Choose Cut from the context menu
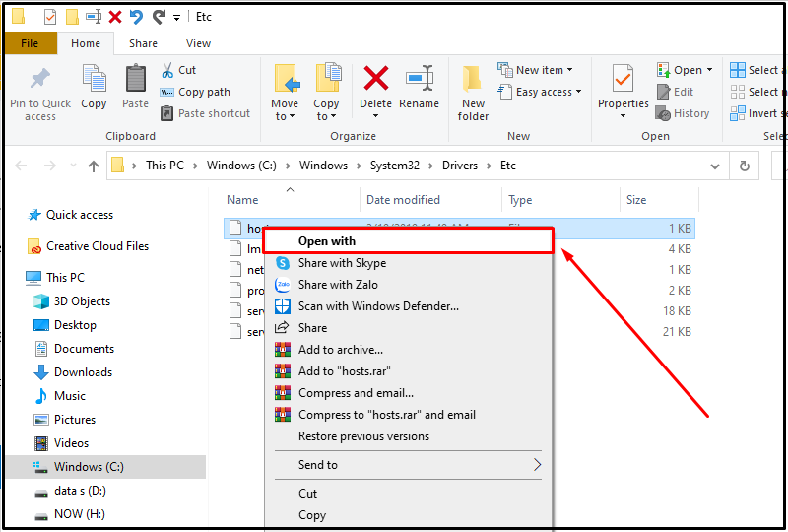The height and width of the screenshot is (532, 788). 408,494
